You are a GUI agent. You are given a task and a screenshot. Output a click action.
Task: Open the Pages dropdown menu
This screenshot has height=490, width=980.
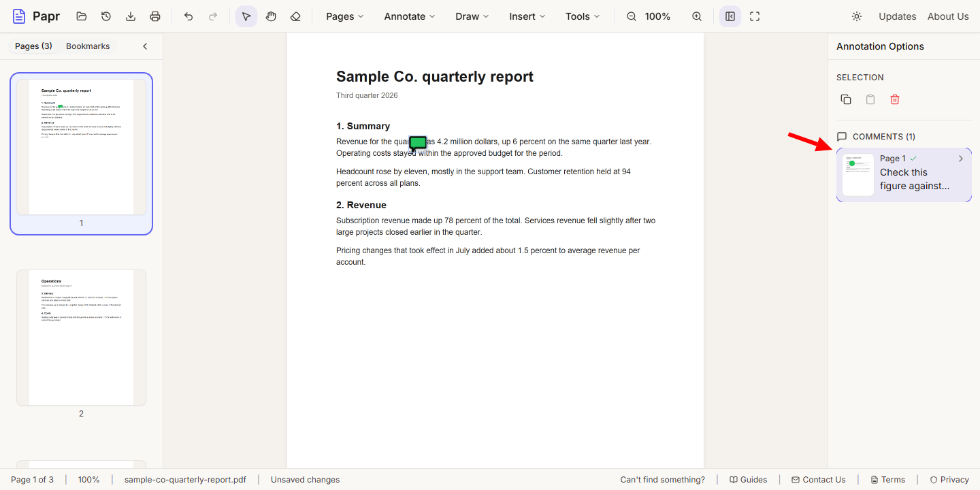(x=345, y=16)
